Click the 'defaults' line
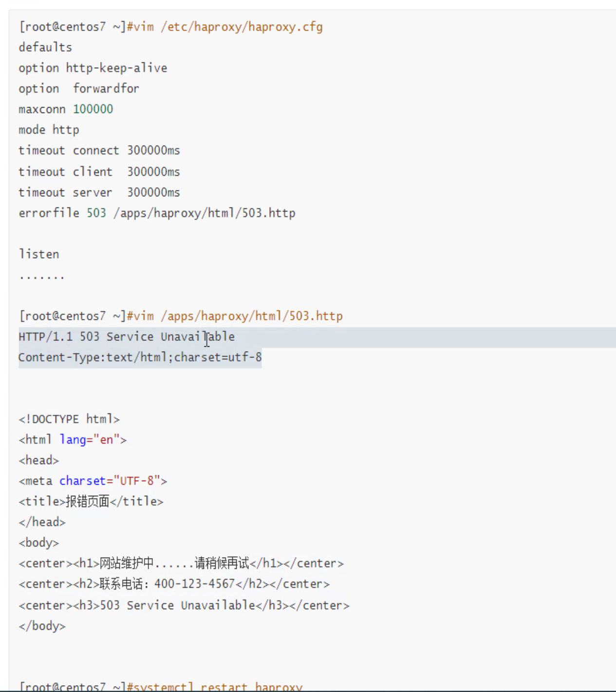This screenshot has width=616, height=692. point(45,47)
